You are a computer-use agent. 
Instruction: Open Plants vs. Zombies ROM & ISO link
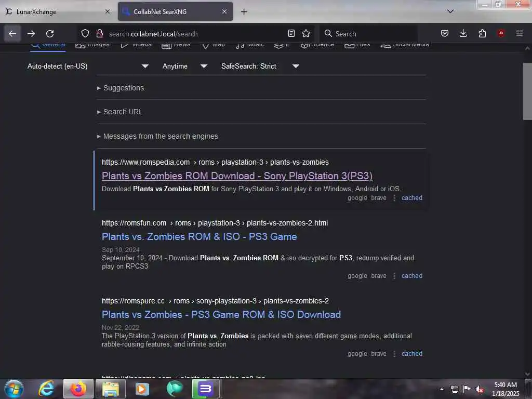[199, 236]
